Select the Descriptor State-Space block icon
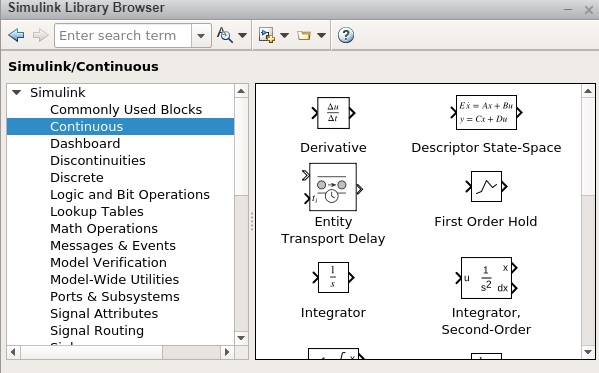The image size is (599, 373). coord(486,113)
